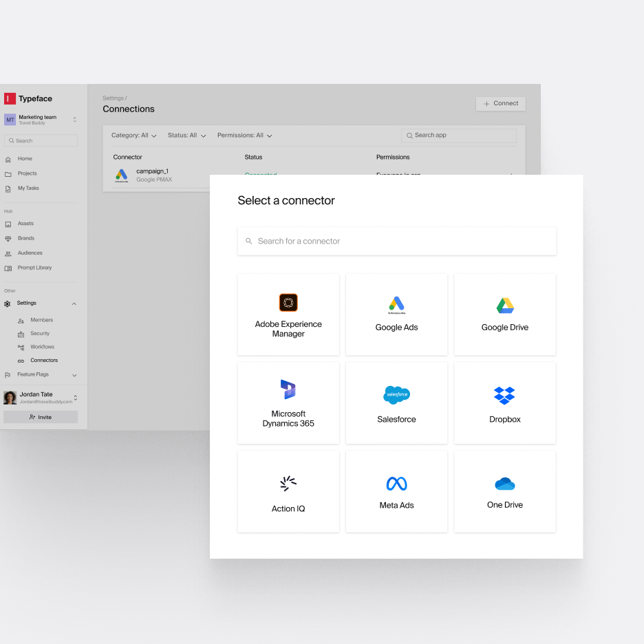This screenshot has height=644, width=644.
Task: Click the Security icon
Action: pos(21,334)
